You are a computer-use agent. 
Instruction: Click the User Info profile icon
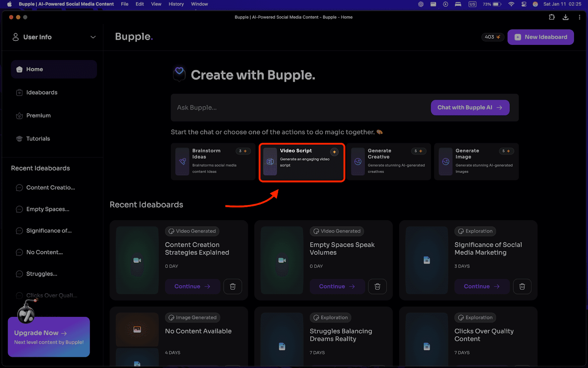coord(15,37)
